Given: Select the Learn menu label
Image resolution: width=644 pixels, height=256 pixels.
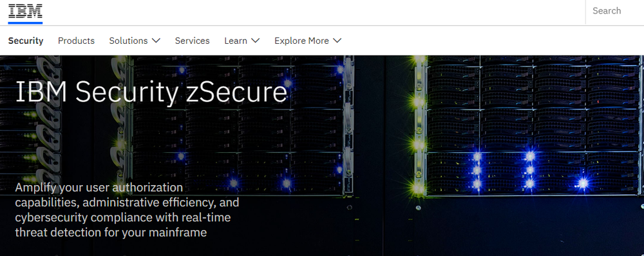Looking at the screenshot, I should point(236,41).
